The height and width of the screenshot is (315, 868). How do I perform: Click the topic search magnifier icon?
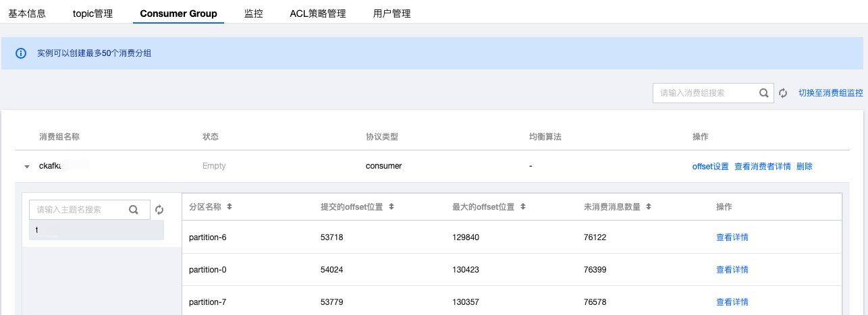(x=134, y=210)
